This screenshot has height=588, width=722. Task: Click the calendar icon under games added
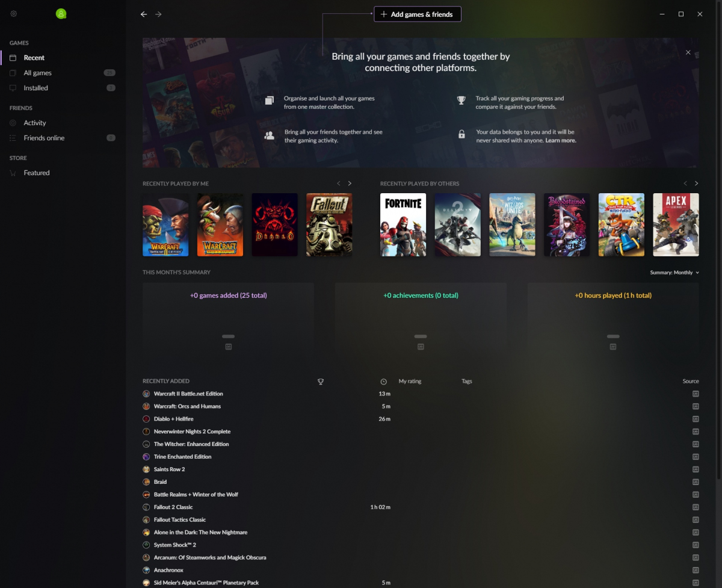(228, 347)
